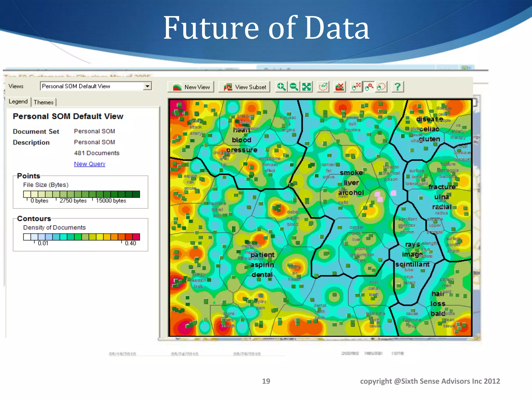Follow the New Query link
532x399 pixels.
(90, 164)
